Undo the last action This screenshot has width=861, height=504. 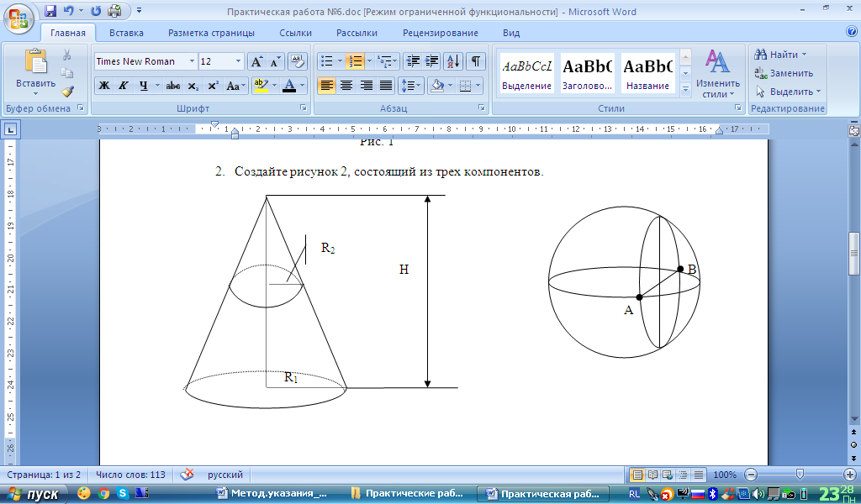click(68, 10)
